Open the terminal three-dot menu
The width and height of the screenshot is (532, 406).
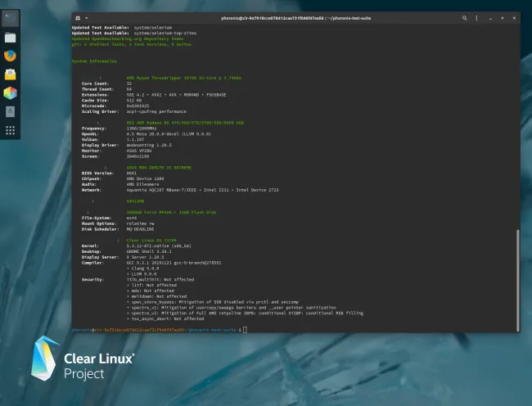click(x=476, y=18)
